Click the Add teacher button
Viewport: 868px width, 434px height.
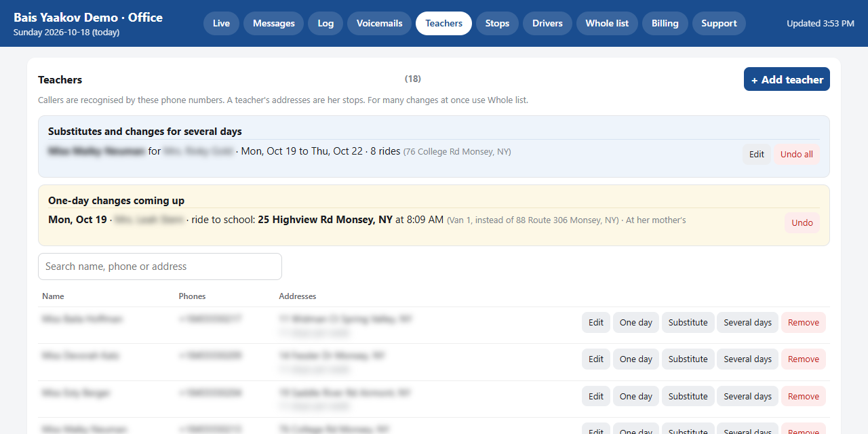tap(787, 79)
